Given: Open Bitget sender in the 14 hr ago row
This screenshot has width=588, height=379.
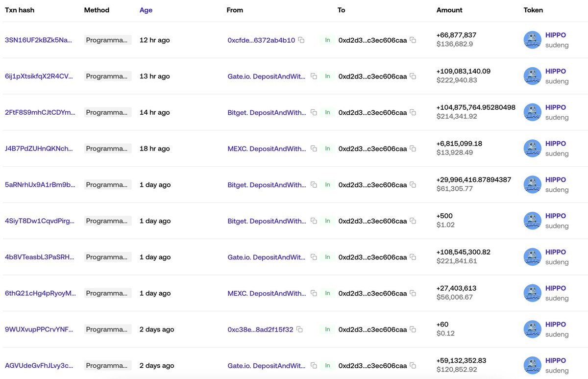Looking at the screenshot, I should click(x=267, y=113).
